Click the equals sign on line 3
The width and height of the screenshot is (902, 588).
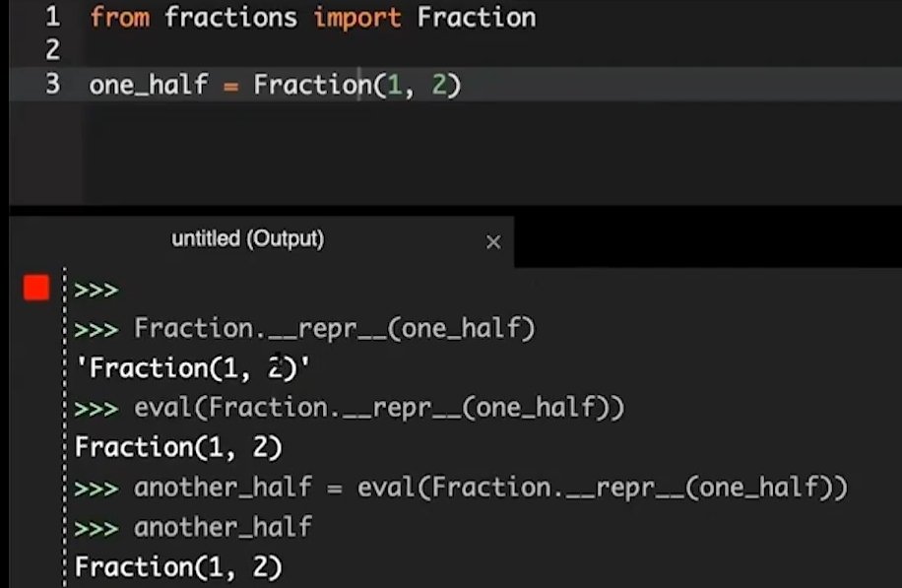[x=230, y=86]
